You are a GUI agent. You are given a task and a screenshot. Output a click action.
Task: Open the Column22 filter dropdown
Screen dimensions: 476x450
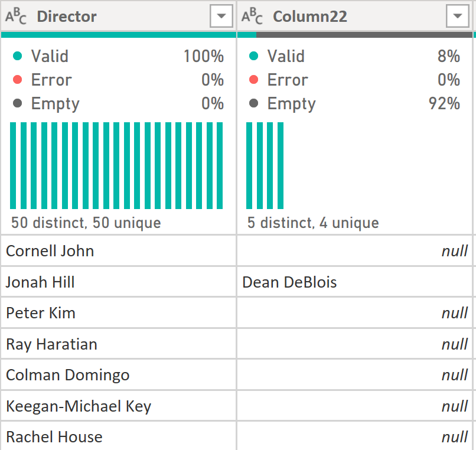coord(458,17)
